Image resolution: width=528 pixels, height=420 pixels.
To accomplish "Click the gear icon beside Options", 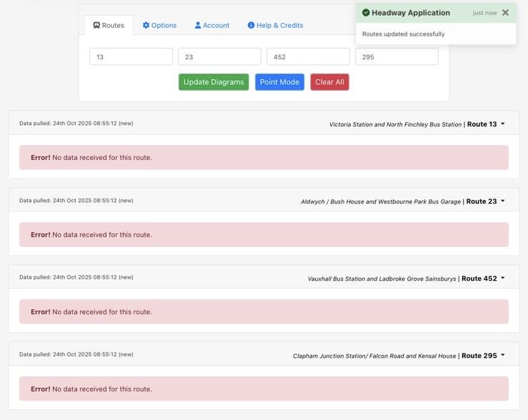I will coord(146,25).
